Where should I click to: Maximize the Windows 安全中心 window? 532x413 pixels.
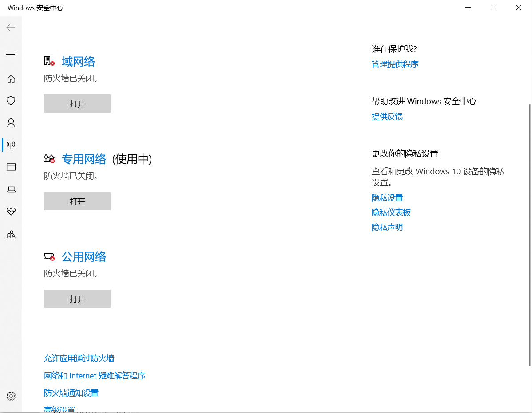pos(493,8)
